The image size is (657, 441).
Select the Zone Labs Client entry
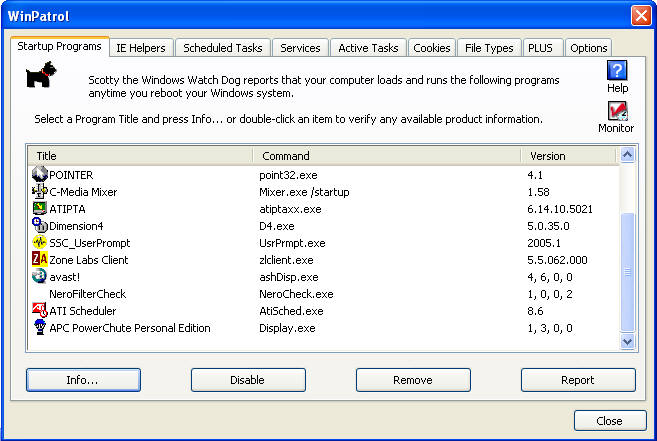click(x=88, y=260)
